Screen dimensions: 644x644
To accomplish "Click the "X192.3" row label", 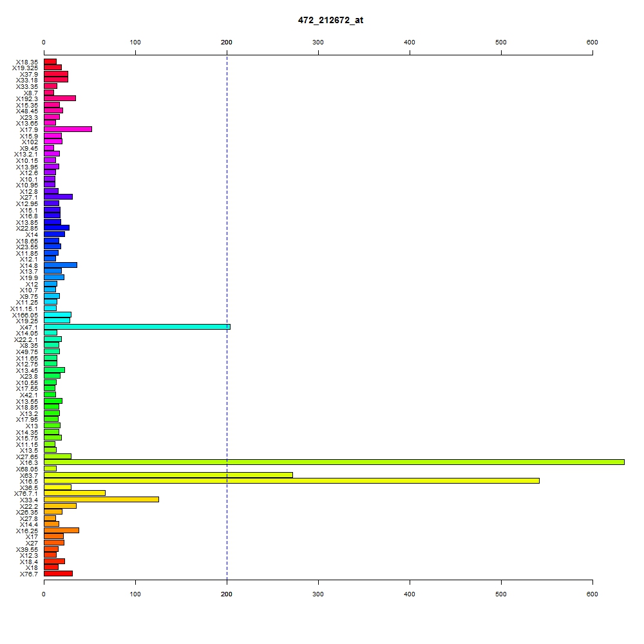I will point(26,99).
